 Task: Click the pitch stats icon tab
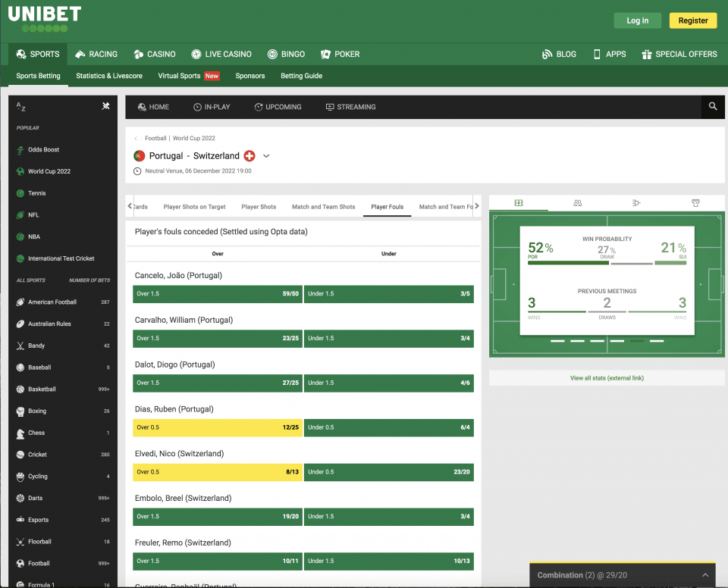[519, 203]
